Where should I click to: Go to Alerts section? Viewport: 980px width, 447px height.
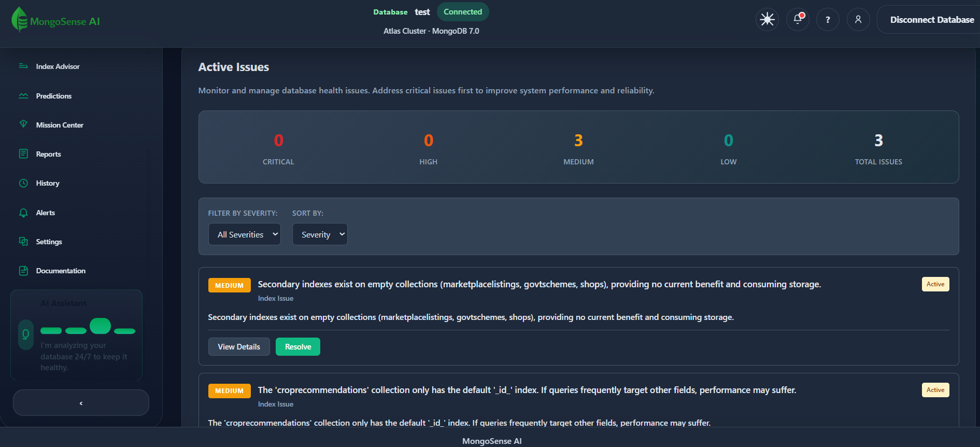pos(46,213)
